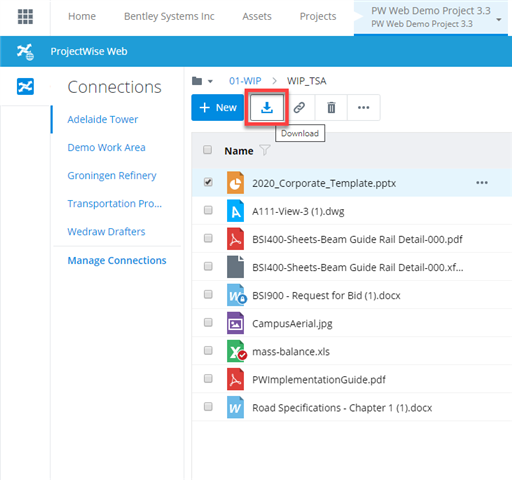Click the New button
Viewport: 512px width, 480px height.
tap(218, 107)
